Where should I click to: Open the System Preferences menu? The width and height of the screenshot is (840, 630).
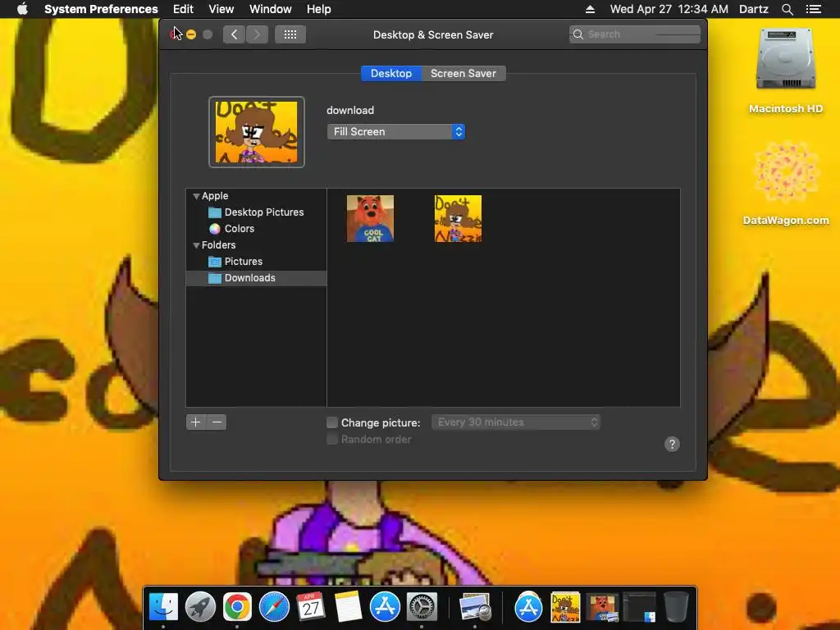pos(101,9)
